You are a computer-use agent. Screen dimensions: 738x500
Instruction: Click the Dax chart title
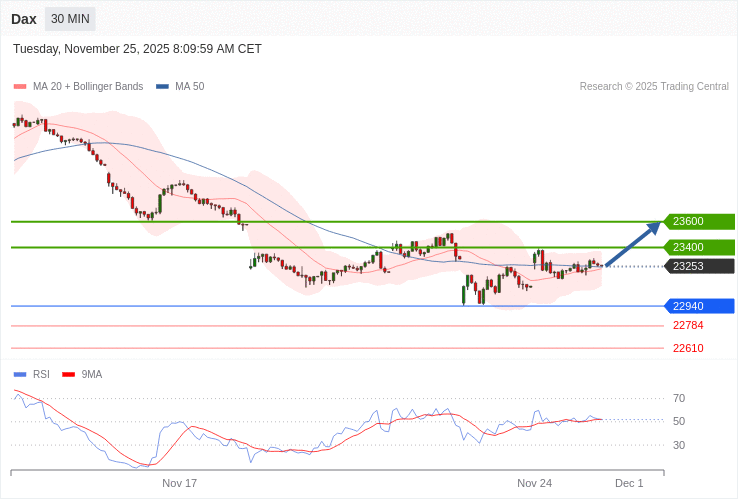pyautogui.click(x=24, y=19)
